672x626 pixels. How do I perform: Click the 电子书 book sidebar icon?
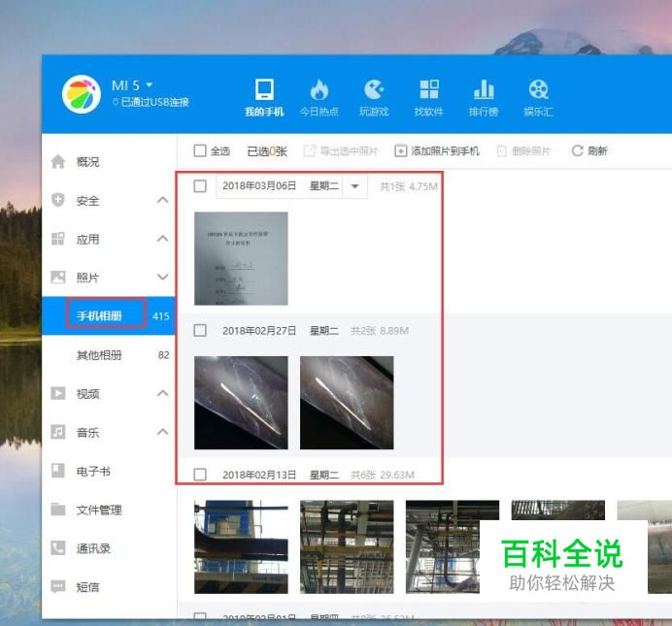coord(58,471)
